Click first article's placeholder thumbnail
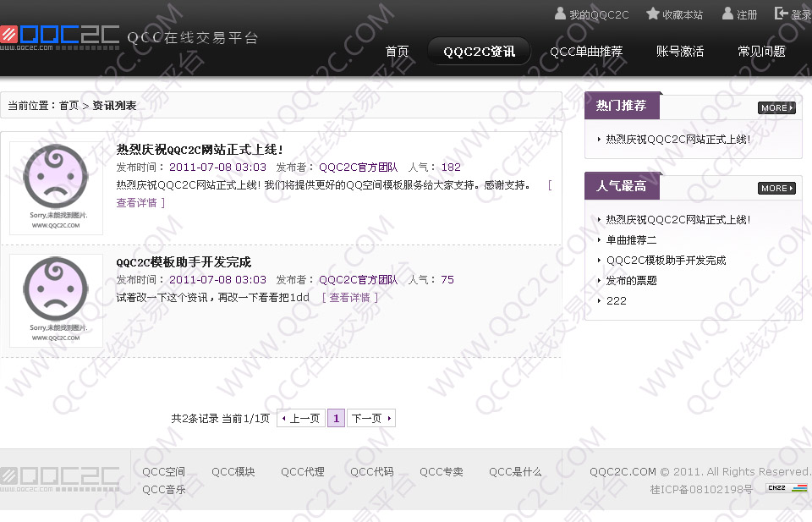 click(x=56, y=188)
